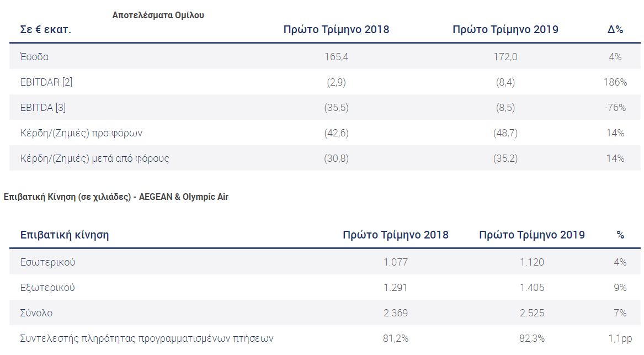Select the Εσωτερικού row label

tap(47, 262)
